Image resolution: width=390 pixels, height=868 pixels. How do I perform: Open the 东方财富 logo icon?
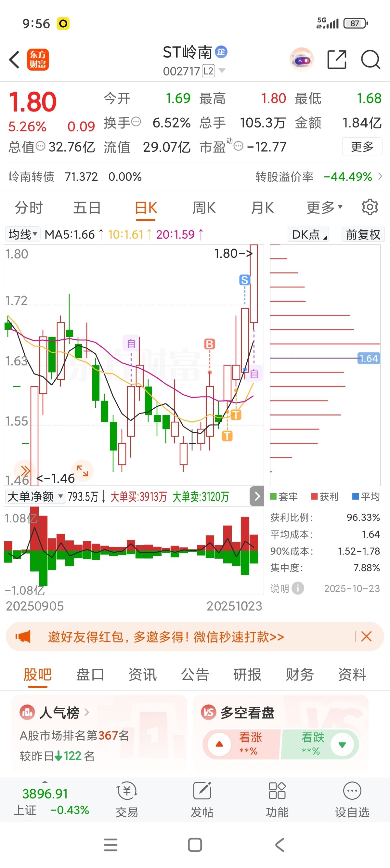click(38, 59)
